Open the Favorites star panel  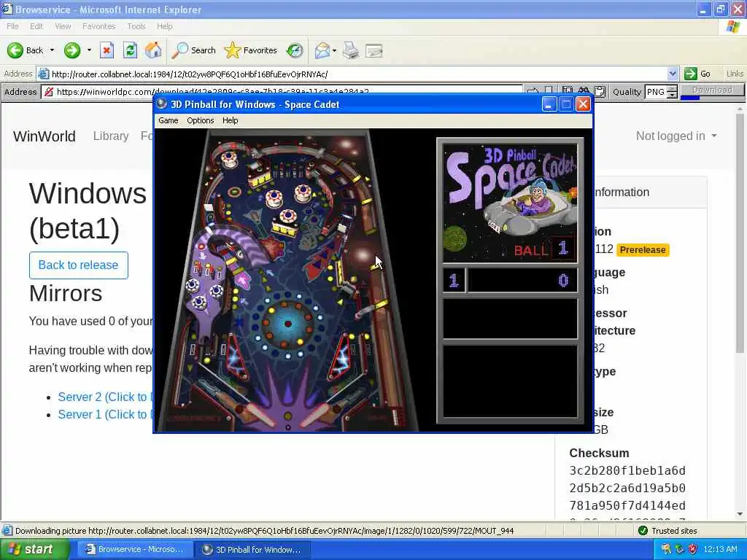[251, 50]
